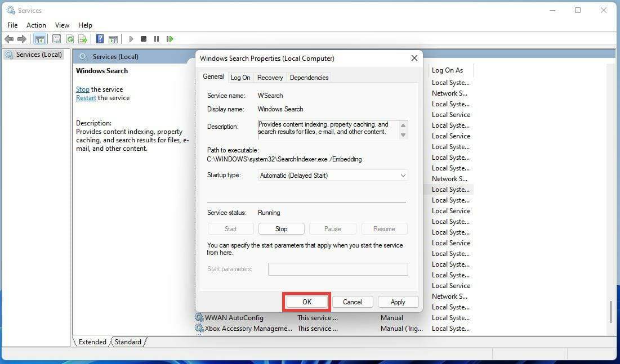Click the Forward navigation arrow
Screen dimensions: 620x364
(x=23, y=39)
